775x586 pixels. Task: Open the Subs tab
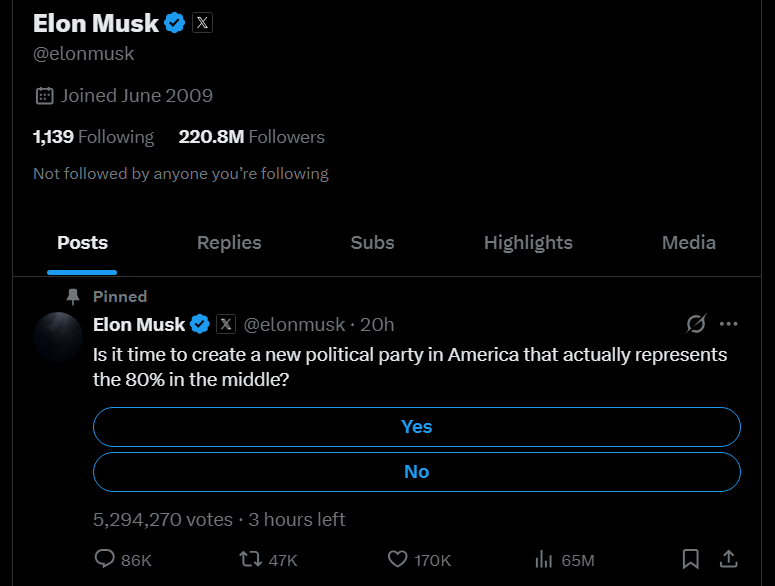click(372, 243)
